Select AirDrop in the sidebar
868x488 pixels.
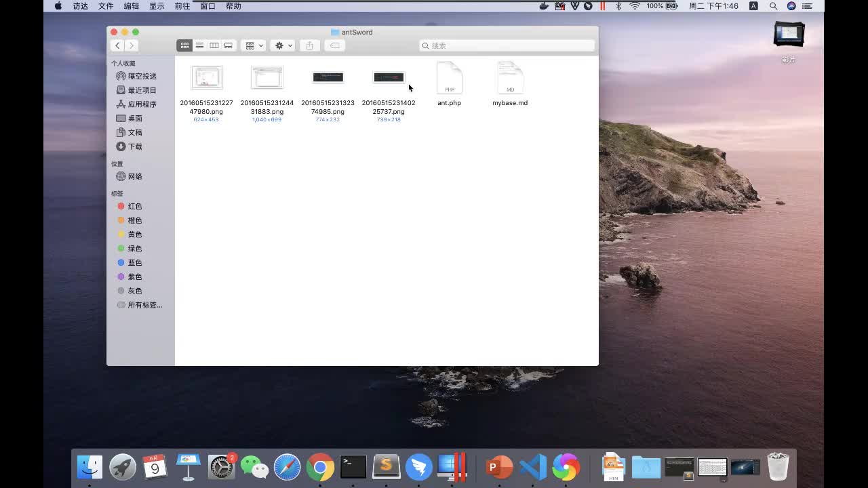136,76
